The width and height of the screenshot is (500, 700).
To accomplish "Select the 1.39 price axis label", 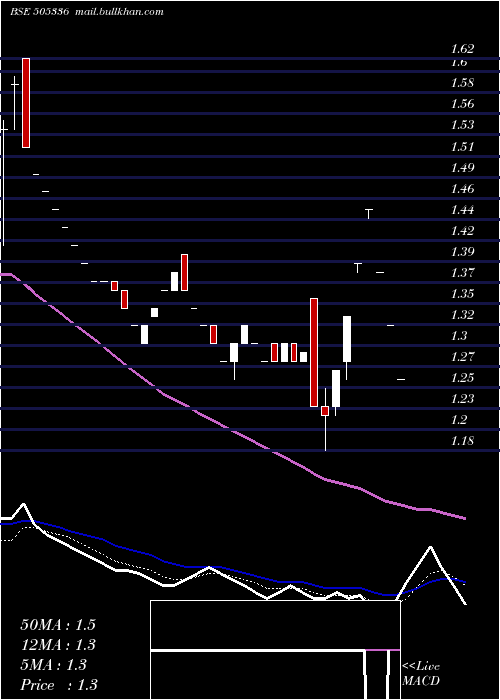I will (462, 251).
